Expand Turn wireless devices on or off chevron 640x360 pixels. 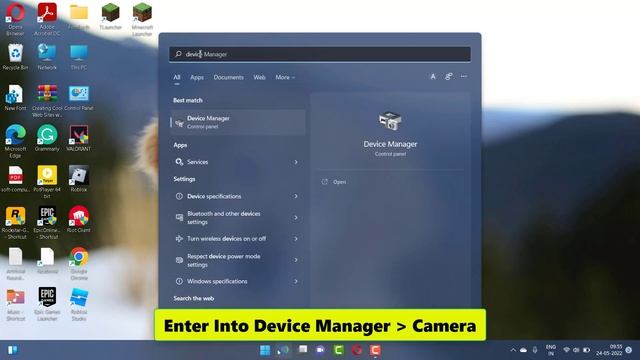coord(296,239)
